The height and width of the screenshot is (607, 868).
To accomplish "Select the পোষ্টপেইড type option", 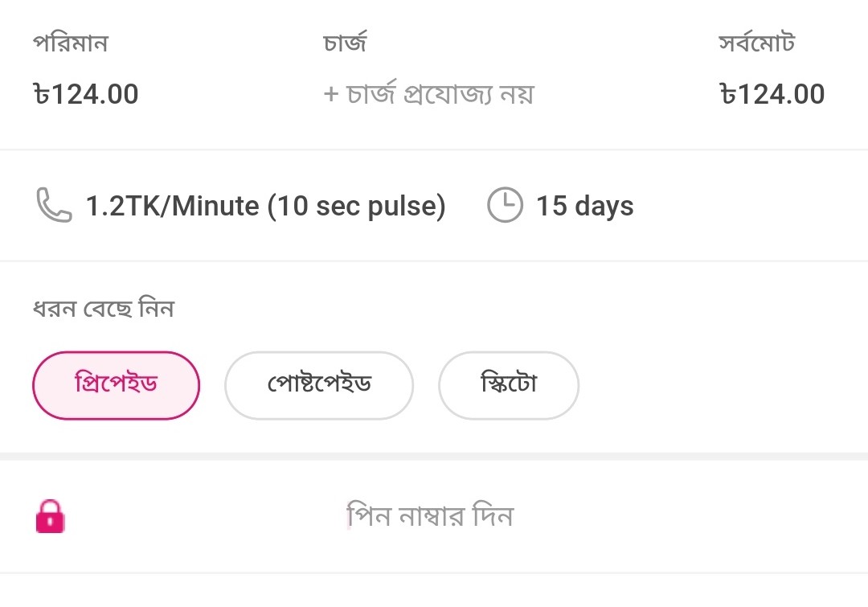I will click(x=319, y=385).
